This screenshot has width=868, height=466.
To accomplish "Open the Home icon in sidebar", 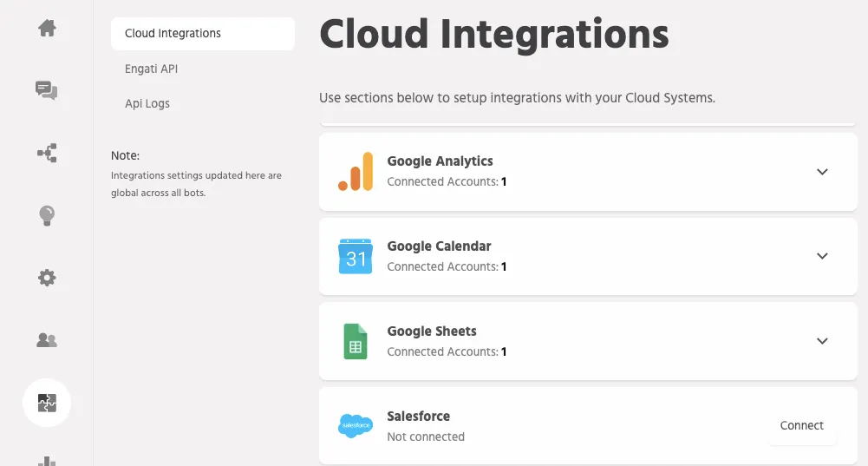I will coord(47,28).
